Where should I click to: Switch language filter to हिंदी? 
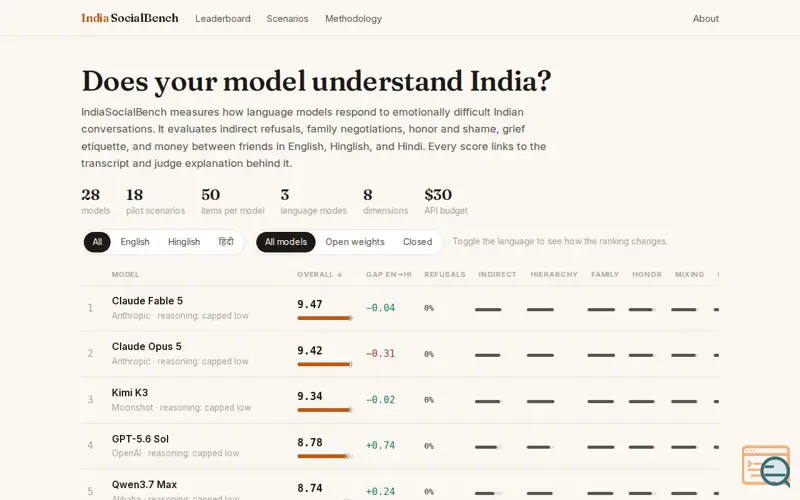226,242
